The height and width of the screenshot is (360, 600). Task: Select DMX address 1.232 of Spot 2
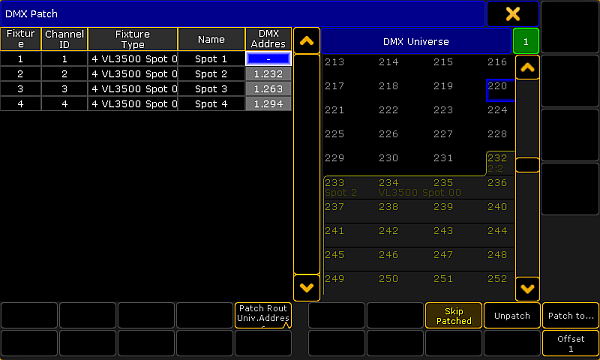point(268,74)
